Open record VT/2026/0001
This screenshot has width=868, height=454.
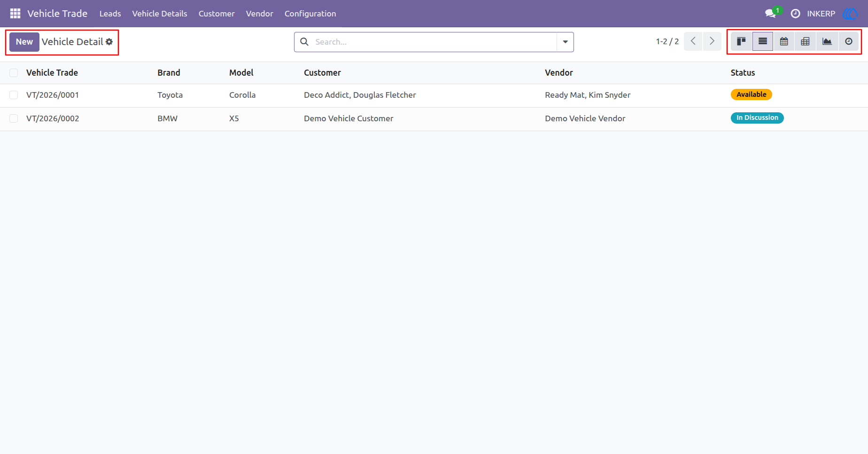click(53, 95)
